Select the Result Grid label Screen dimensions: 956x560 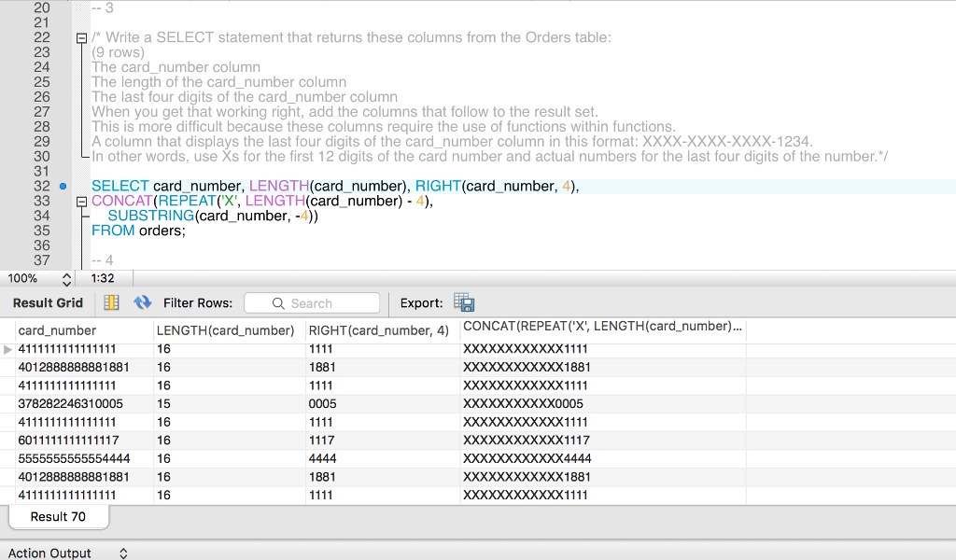point(48,302)
